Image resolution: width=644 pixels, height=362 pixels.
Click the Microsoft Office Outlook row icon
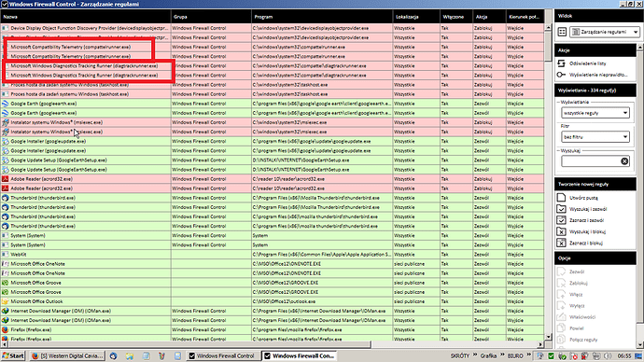coord(5,301)
